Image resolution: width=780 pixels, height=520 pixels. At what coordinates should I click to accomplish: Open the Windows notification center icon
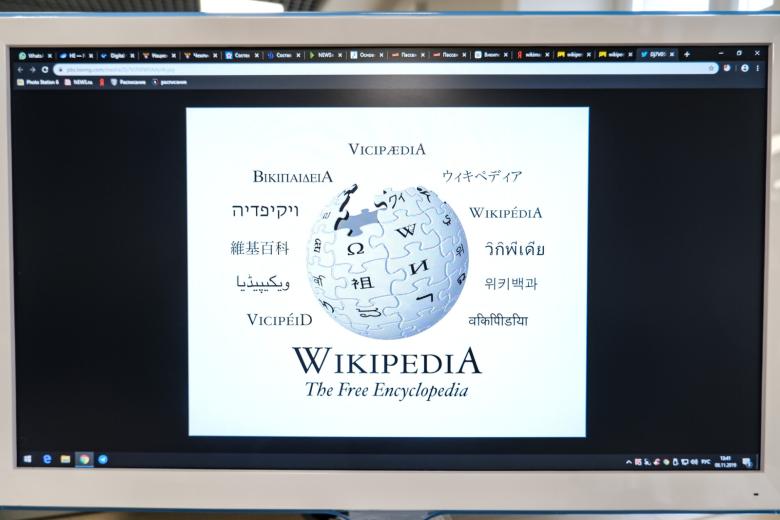tap(747, 463)
